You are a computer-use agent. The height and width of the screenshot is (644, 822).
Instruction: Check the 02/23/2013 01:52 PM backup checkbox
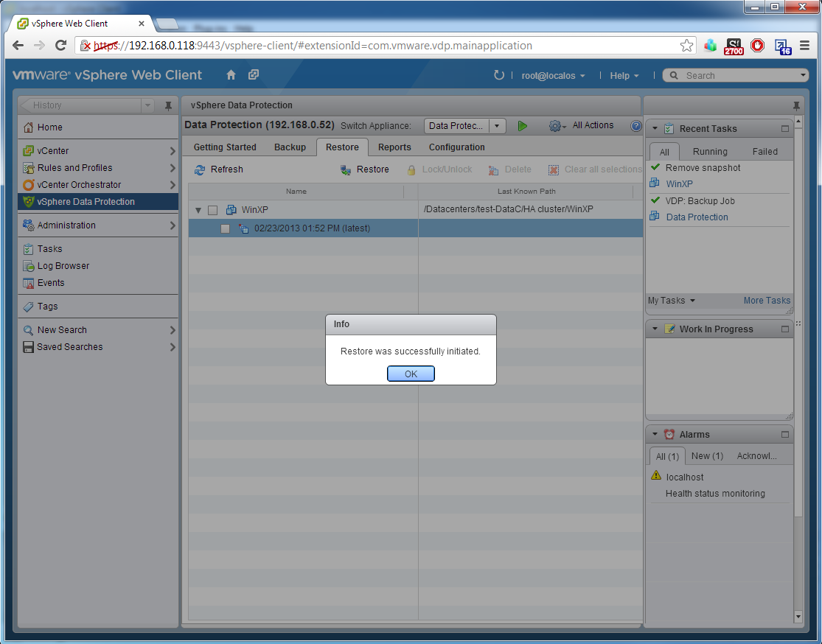coord(225,229)
